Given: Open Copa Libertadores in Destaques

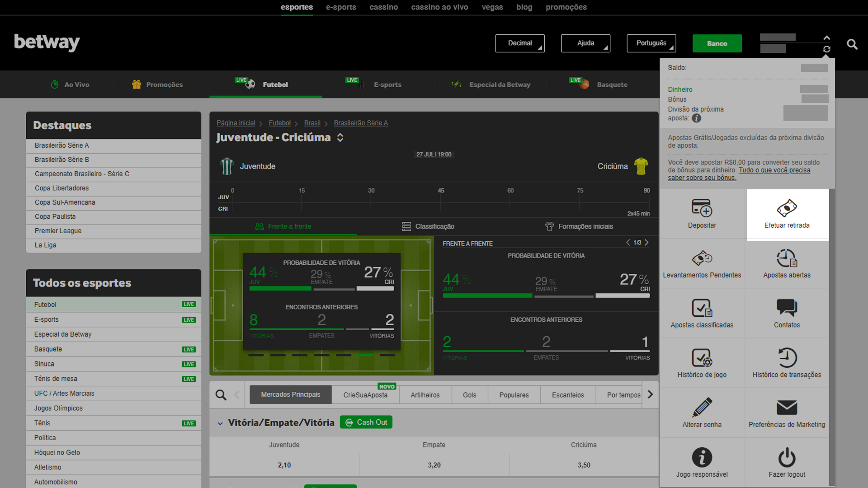Looking at the screenshot, I should pos(113,188).
